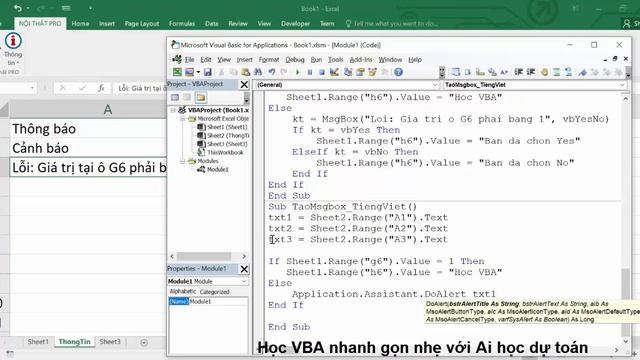Click cell containing Cảnh báo
The height and width of the screenshot is (360, 640).
click(88, 148)
